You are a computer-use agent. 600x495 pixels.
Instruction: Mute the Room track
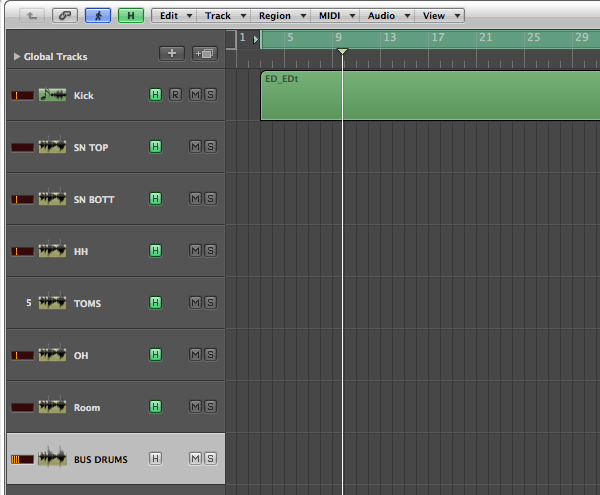point(196,407)
